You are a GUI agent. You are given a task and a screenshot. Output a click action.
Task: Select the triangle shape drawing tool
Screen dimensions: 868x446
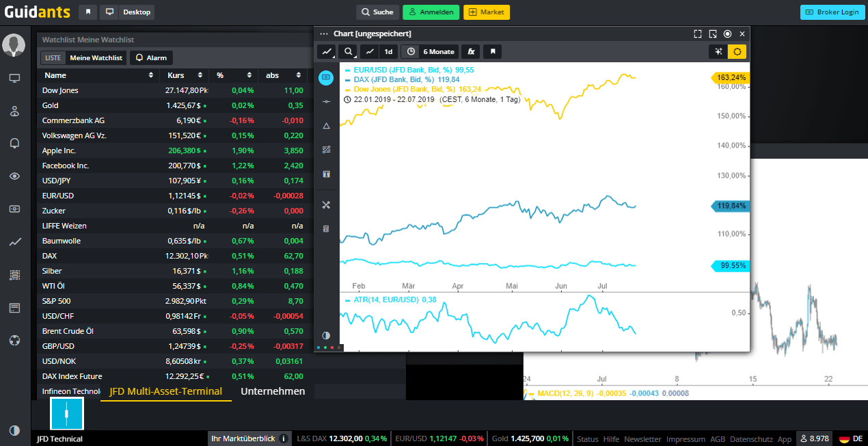pyautogui.click(x=326, y=126)
